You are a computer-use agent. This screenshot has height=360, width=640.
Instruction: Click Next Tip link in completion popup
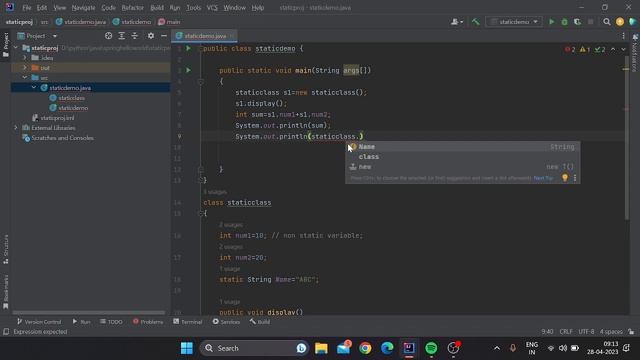[x=543, y=178]
